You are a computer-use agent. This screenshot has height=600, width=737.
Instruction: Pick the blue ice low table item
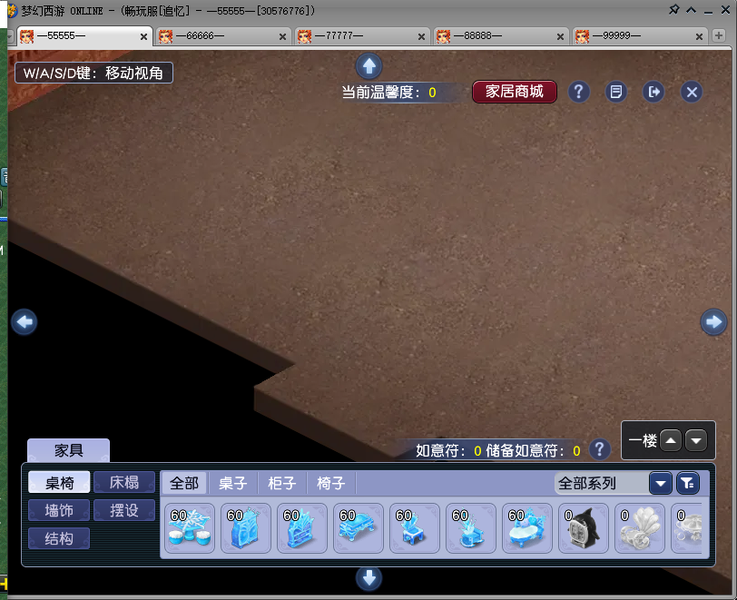click(x=358, y=529)
